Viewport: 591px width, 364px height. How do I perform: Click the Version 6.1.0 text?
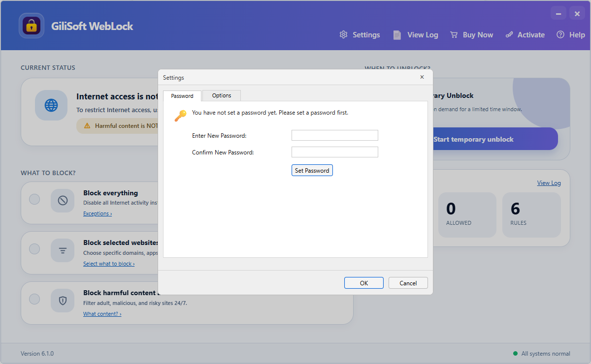tap(37, 354)
